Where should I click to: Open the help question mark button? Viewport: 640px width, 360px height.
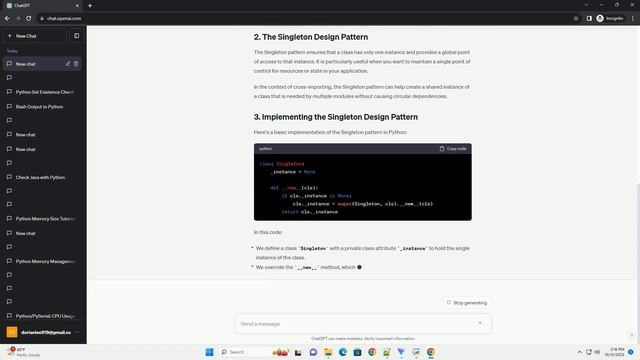click(x=631, y=335)
